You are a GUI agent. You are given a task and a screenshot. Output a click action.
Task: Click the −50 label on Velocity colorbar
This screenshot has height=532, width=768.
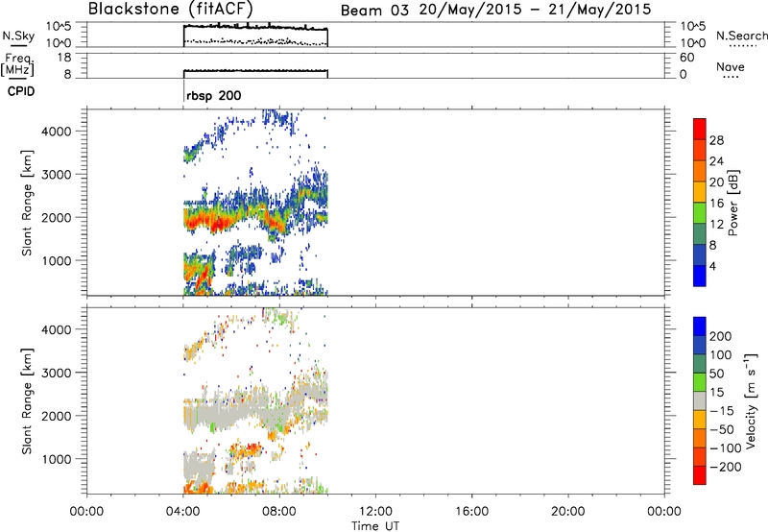pyautogui.click(x=722, y=429)
